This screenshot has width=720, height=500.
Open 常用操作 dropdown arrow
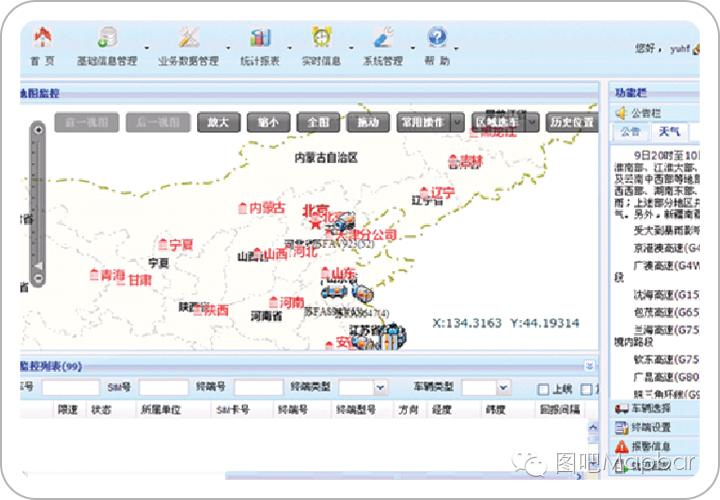(457, 123)
